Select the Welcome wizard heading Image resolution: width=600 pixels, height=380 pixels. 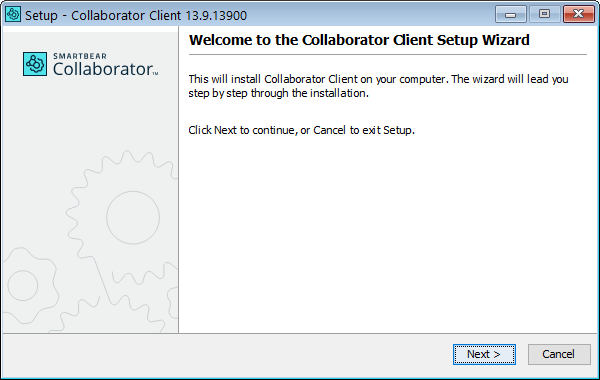point(359,40)
